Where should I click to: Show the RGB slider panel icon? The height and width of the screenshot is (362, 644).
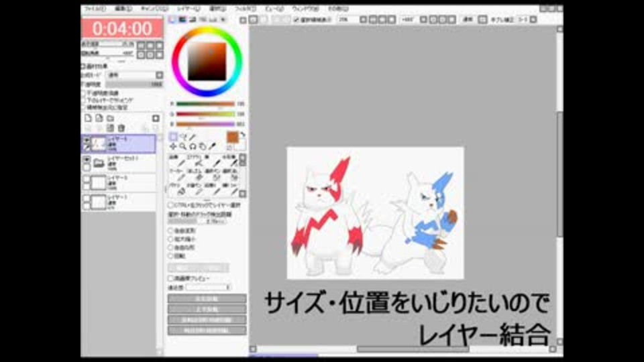[x=182, y=19]
